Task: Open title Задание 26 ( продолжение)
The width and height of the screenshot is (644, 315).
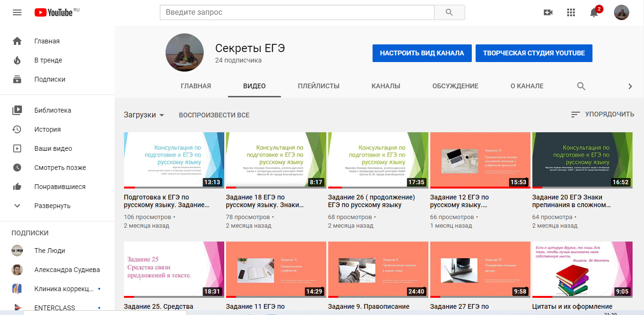Action: 372,201
